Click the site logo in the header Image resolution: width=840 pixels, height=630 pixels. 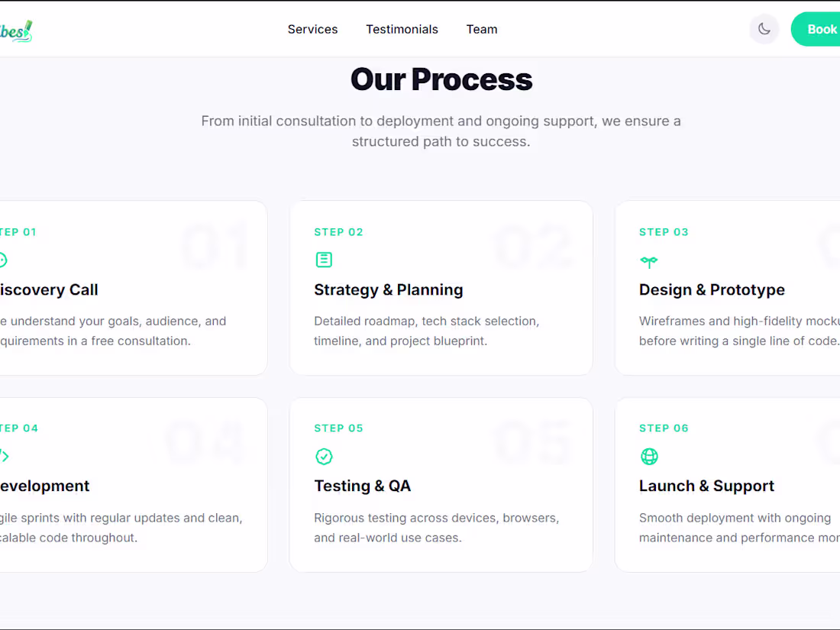(15, 31)
